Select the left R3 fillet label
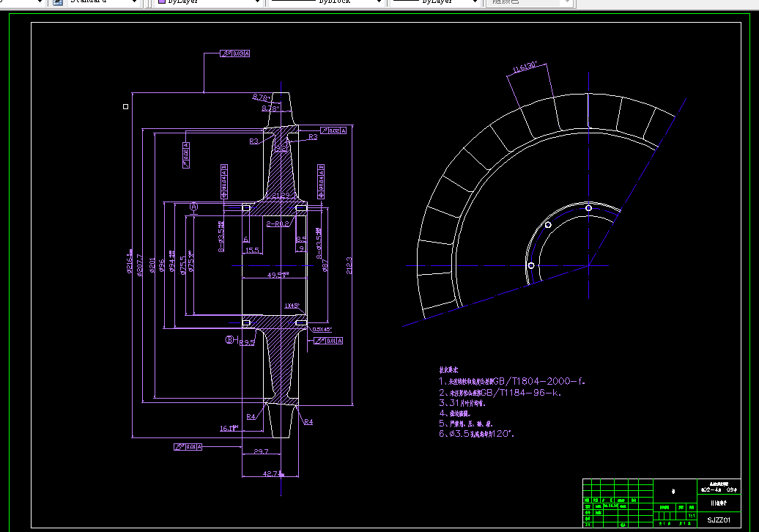Screen dimensions: 759x532 [x=254, y=141]
